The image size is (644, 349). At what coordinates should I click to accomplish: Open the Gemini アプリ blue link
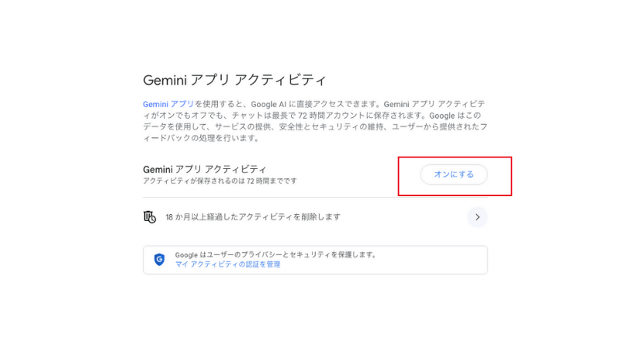point(168,104)
